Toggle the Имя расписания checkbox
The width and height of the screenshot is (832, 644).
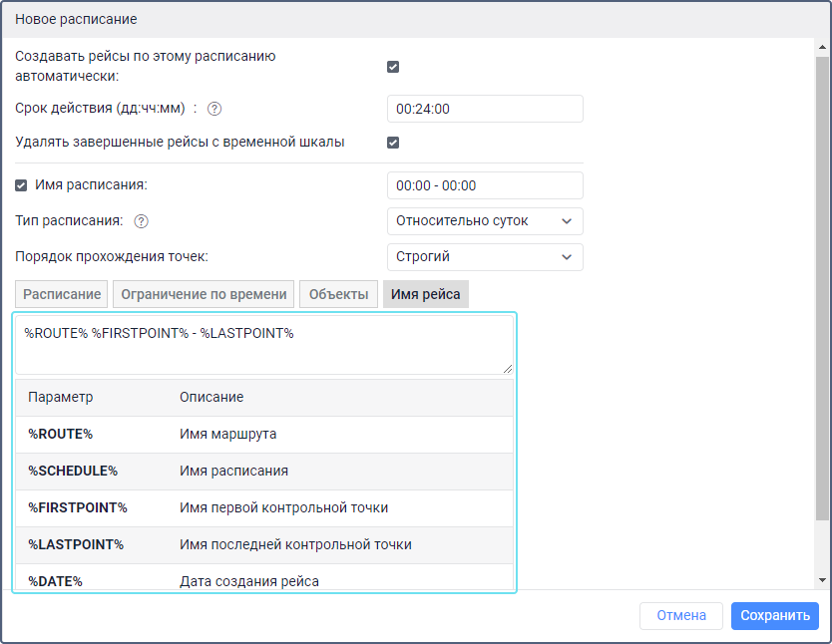tap(22, 185)
